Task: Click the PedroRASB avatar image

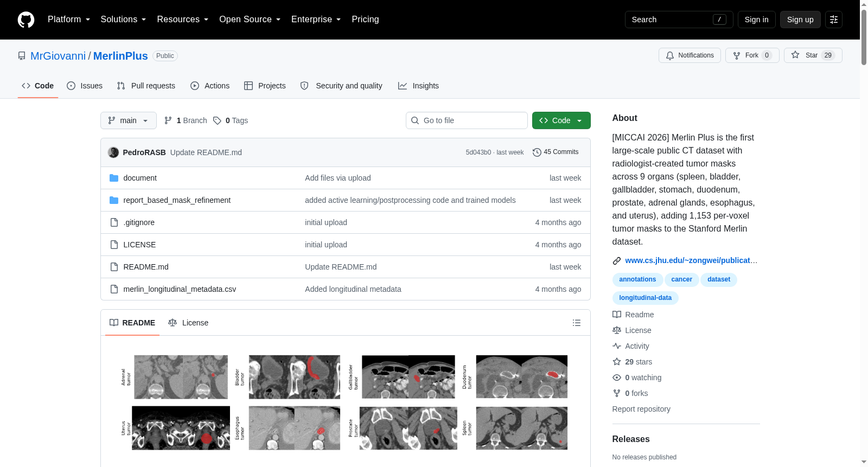Action: (x=113, y=152)
